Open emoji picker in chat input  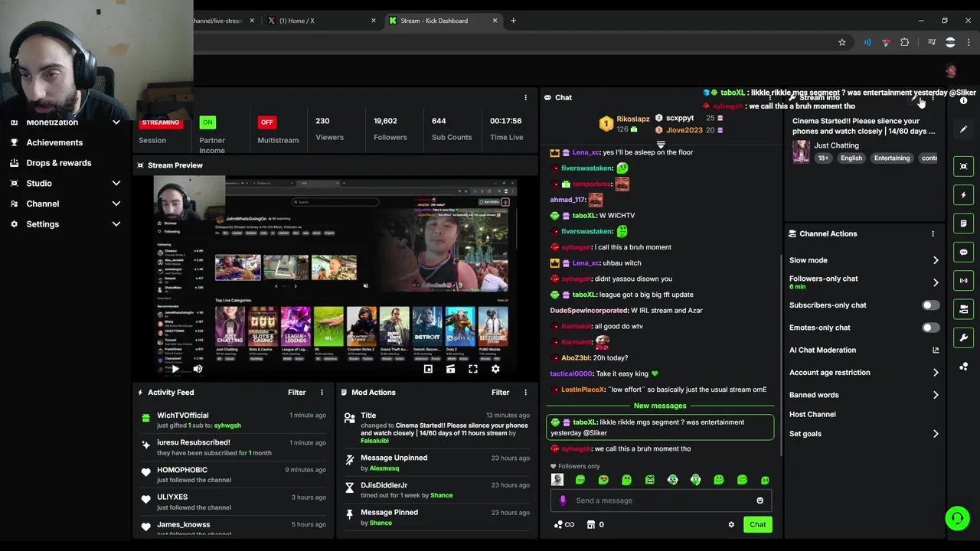[x=759, y=500]
